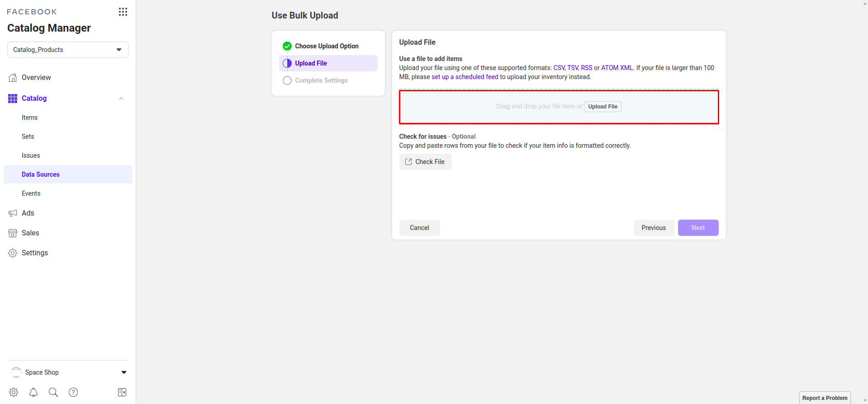
Task: Select the Choose Upload Option step
Action: point(327,46)
